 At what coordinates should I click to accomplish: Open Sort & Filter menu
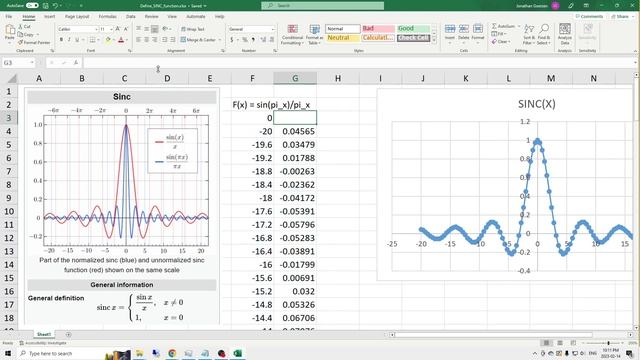[529, 34]
